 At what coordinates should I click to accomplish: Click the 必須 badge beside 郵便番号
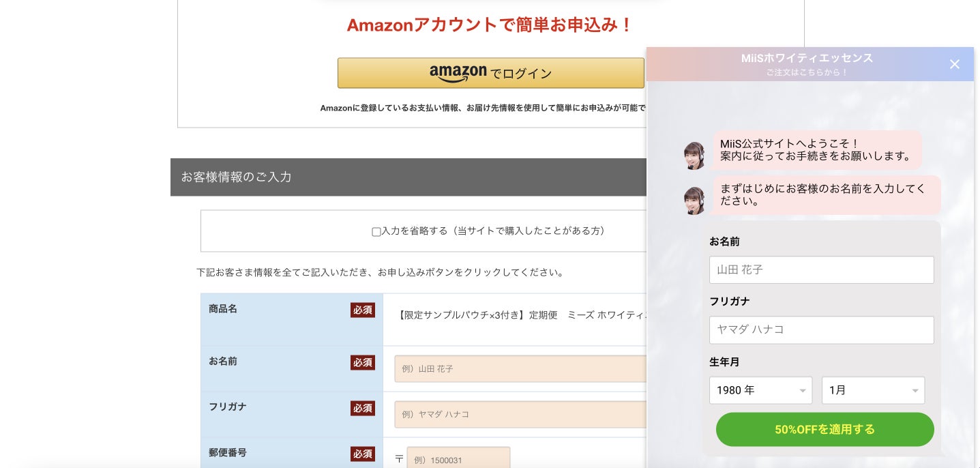pos(363,454)
